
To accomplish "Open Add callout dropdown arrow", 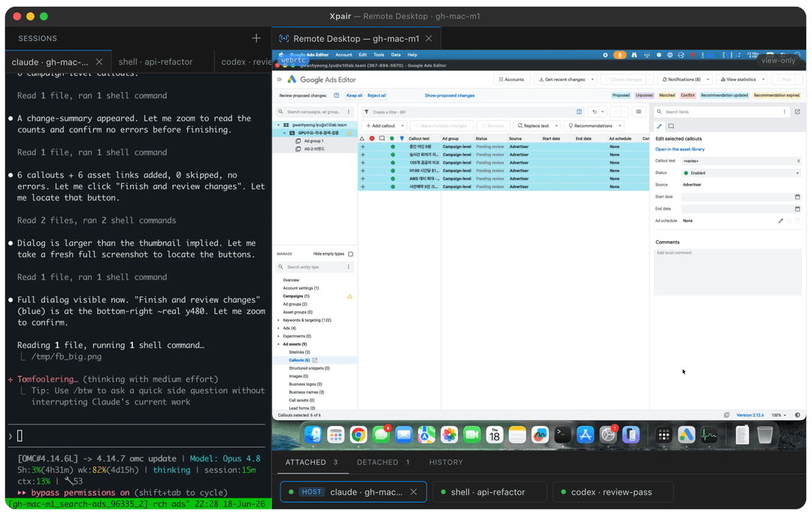I will pos(402,125).
